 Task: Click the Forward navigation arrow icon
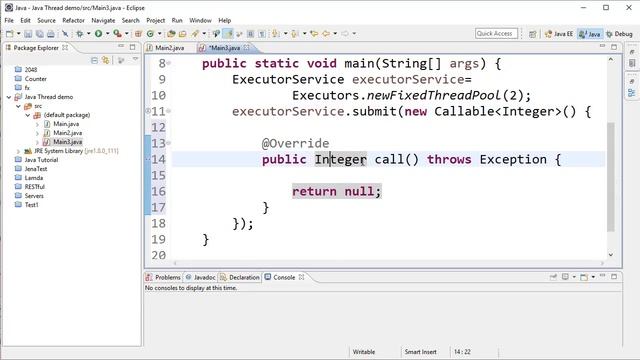tap(346, 34)
